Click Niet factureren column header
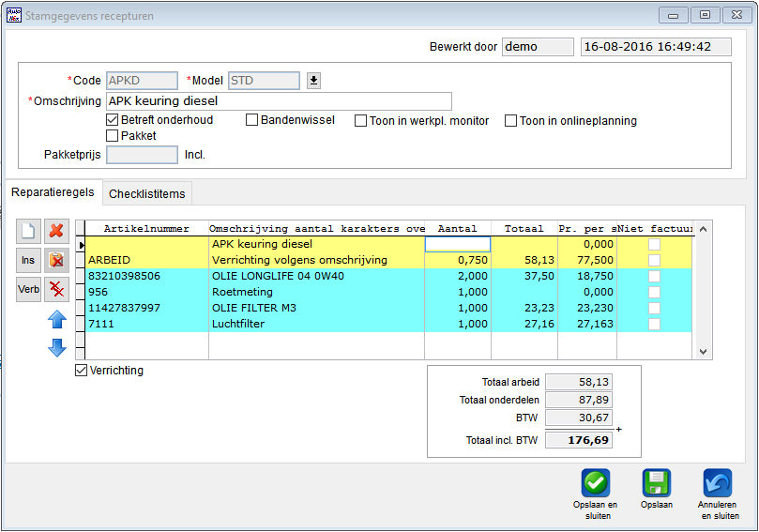The width and height of the screenshot is (759, 532). tap(655, 229)
